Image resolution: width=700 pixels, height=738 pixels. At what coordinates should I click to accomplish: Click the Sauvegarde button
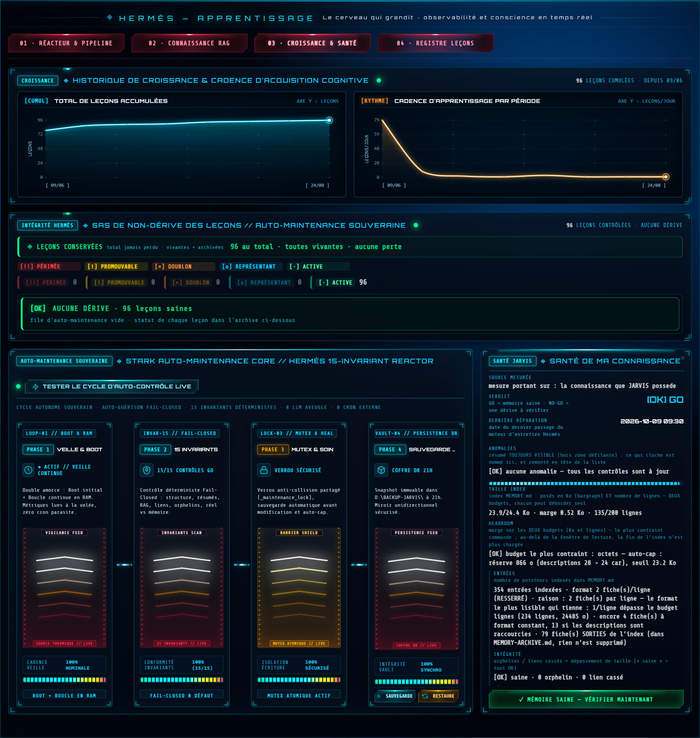[x=395, y=696]
